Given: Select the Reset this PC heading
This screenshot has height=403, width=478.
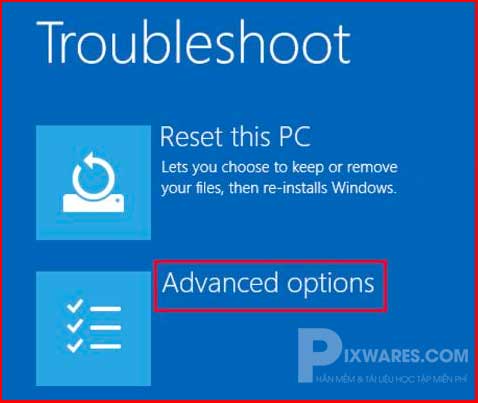Looking at the screenshot, I should click(235, 136).
